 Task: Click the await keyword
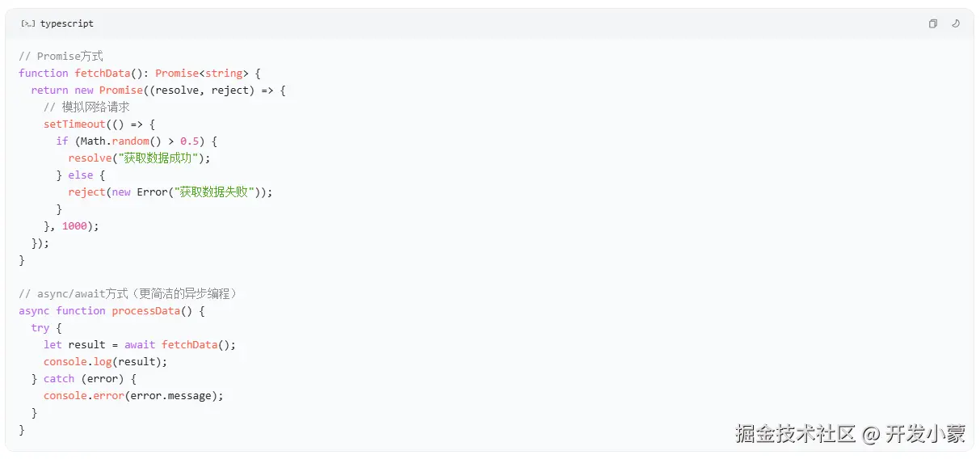[140, 345]
